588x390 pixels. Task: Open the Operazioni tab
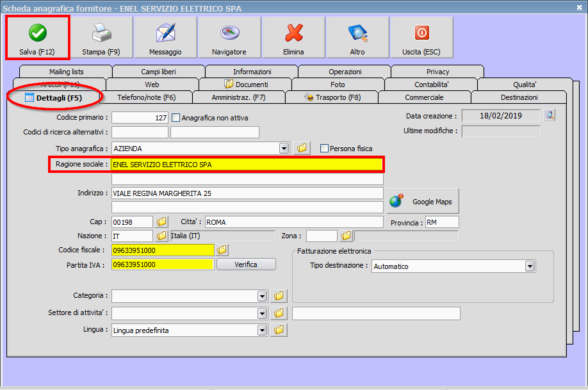click(345, 72)
